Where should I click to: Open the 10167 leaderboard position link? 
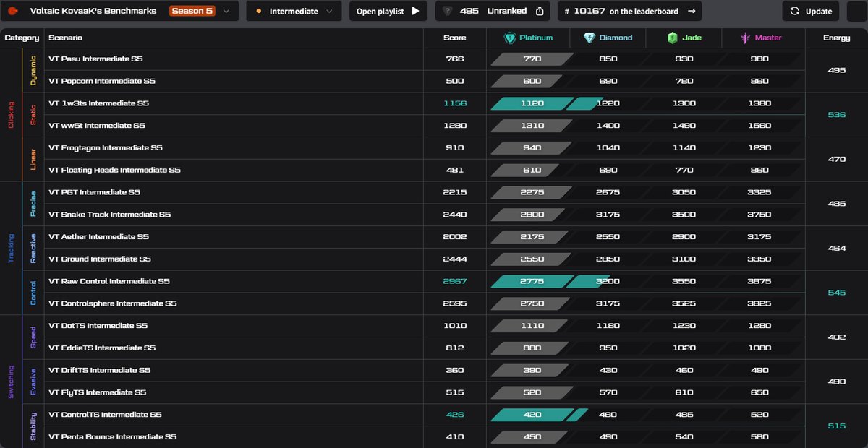(629, 11)
